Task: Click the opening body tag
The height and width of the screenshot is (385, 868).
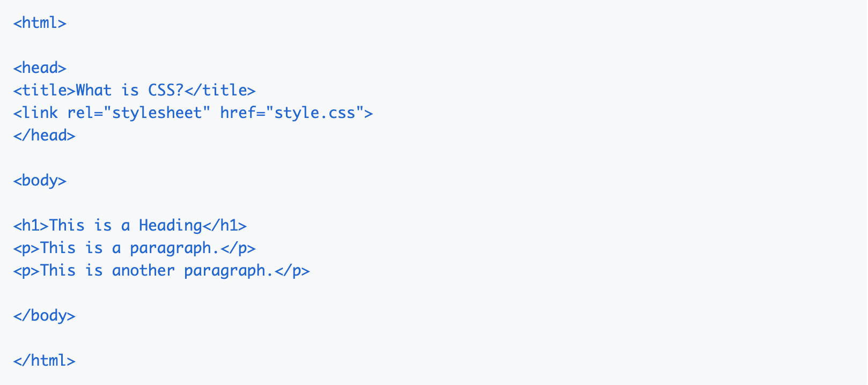Action: (40, 181)
